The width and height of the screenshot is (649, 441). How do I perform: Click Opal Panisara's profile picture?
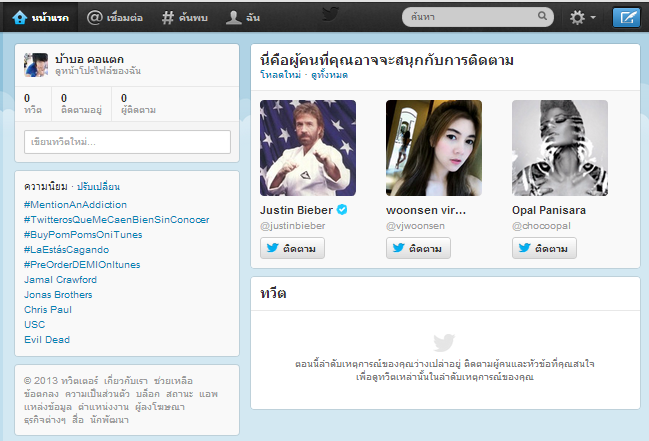tap(560, 148)
